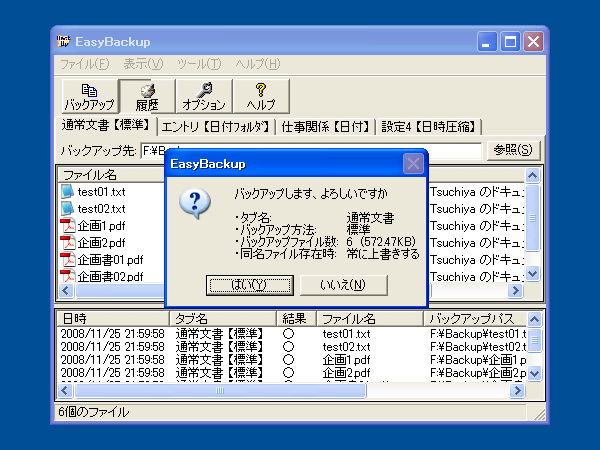
Task: Click the バックアップパス column header
Action: [x=475, y=319]
